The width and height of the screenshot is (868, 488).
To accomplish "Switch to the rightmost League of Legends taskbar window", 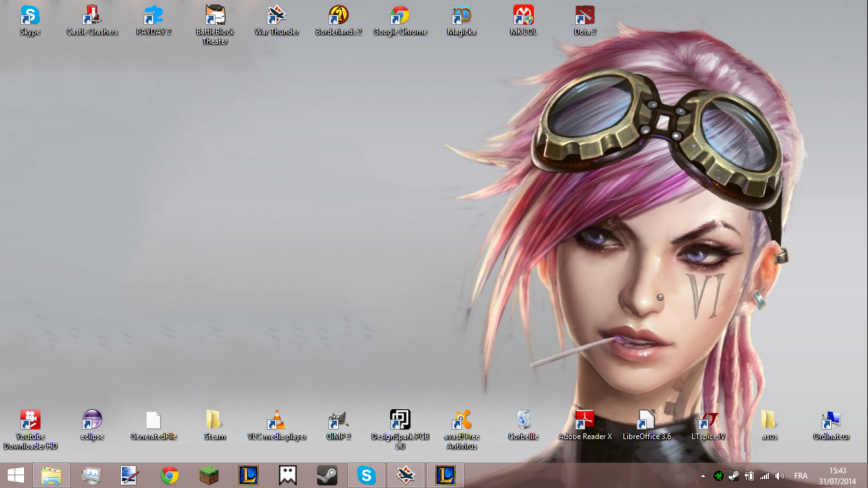I will (445, 475).
